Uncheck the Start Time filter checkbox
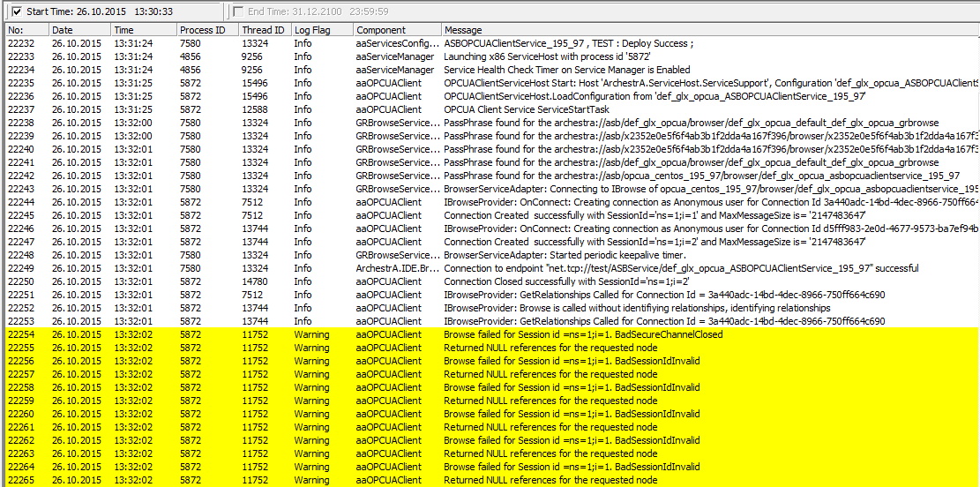The height and width of the screenshot is (487, 980). click(x=17, y=11)
